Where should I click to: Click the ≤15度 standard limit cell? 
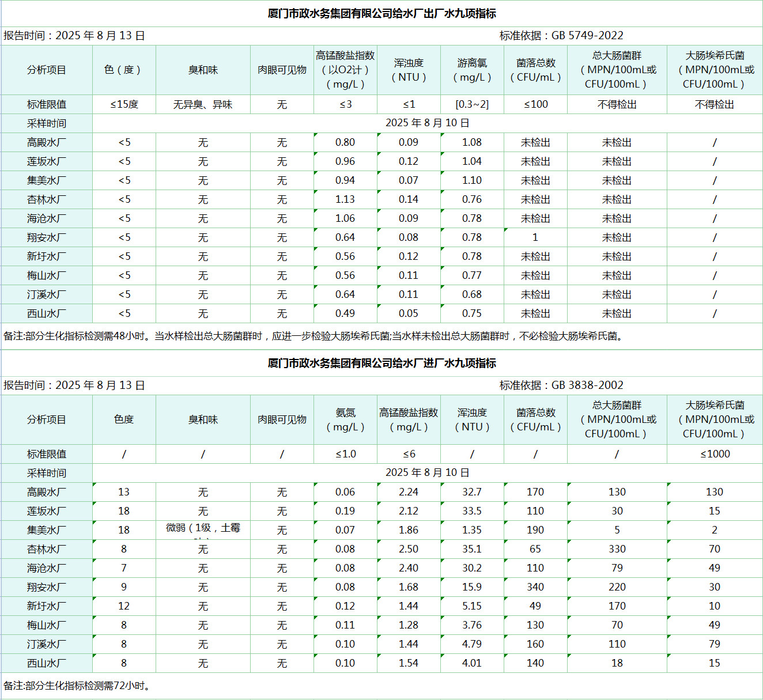click(124, 104)
